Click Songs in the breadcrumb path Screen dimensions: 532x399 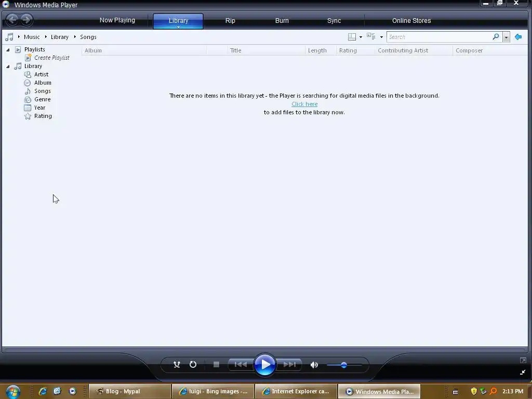[88, 37]
